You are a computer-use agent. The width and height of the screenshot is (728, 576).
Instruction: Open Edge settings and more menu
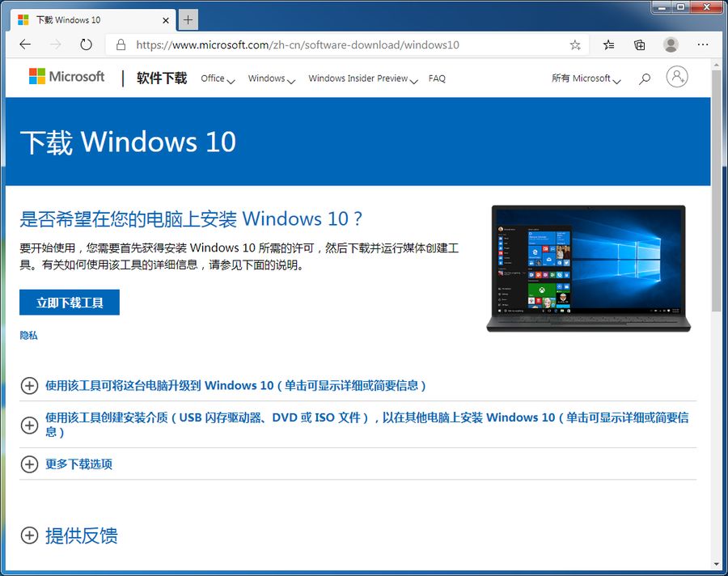pos(703,44)
